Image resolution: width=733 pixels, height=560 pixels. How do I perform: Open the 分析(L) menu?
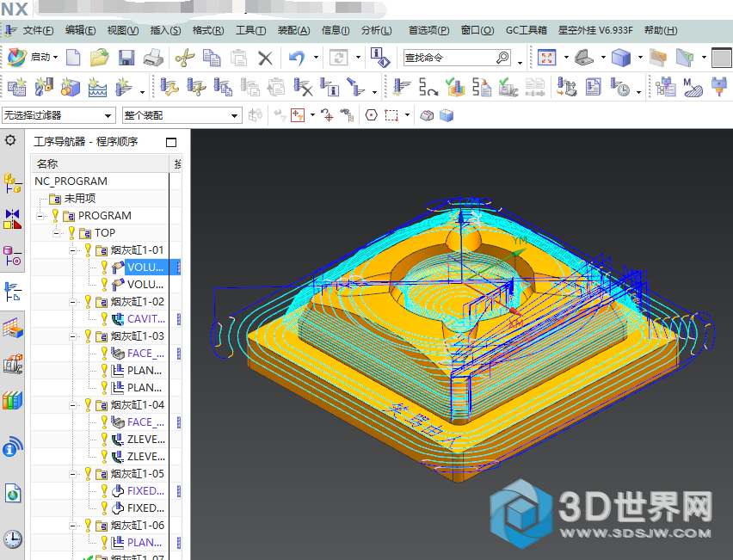click(x=376, y=30)
